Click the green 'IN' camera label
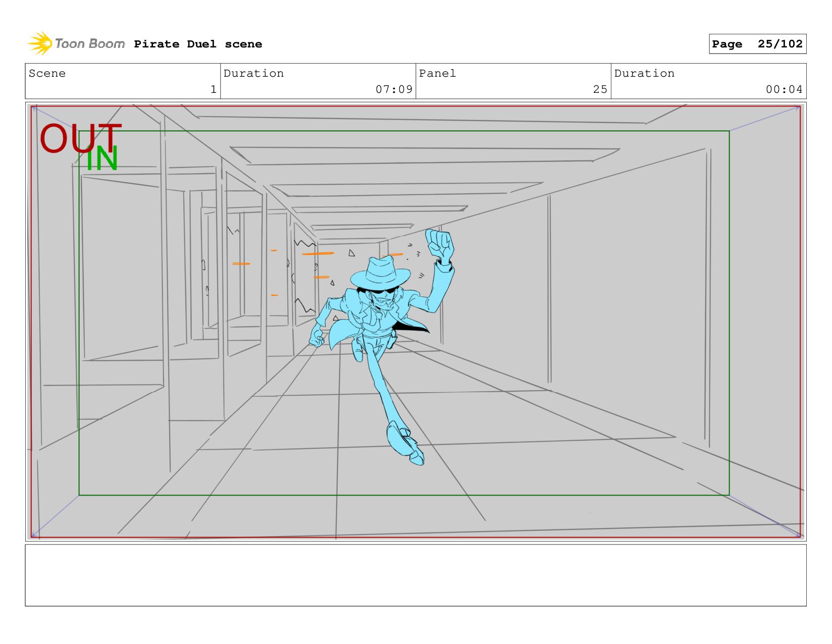The height and width of the screenshot is (644, 832). pyautogui.click(x=102, y=158)
